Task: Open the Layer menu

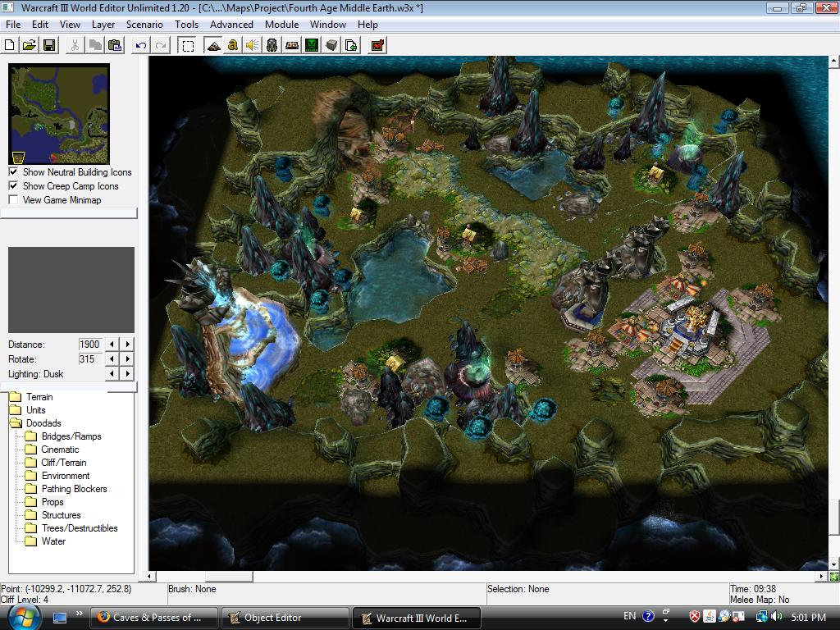Action: pyautogui.click(x=103, y=25)
